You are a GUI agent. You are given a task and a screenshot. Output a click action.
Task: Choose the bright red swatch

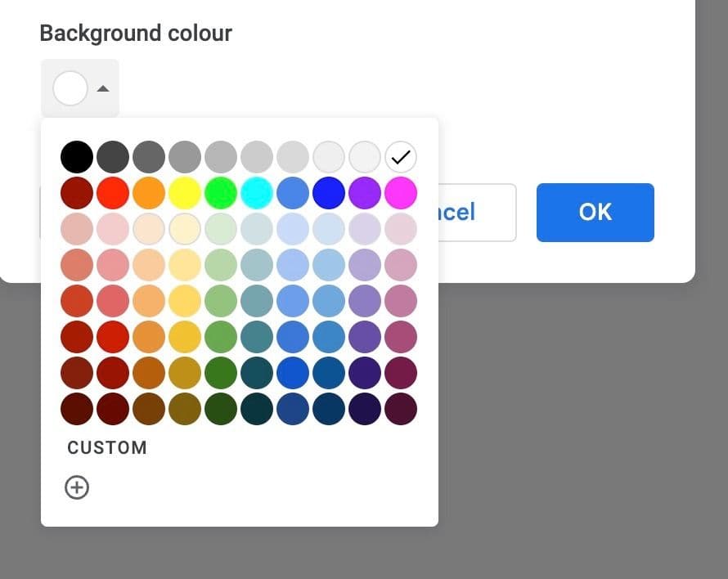113,193
